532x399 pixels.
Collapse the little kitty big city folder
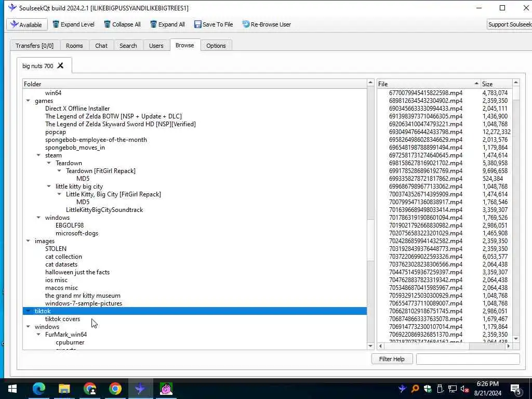pyautogui.click(x=49, y=187)
